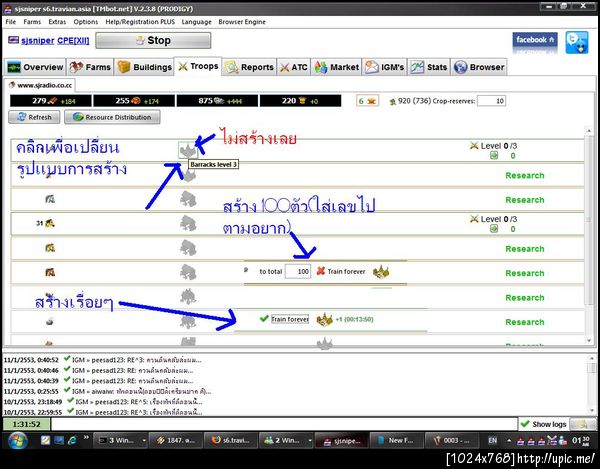Viewport: 600px width, 469px height.
Task: Click the crop resource box showing 220
Action: coord(300,101)
